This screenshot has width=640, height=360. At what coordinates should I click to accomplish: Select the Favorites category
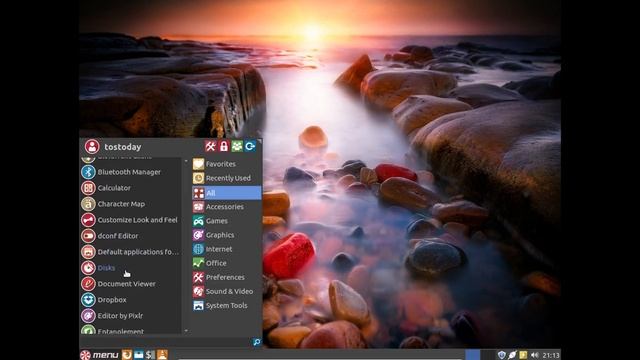pyautogui.click(x=227, y=164)
